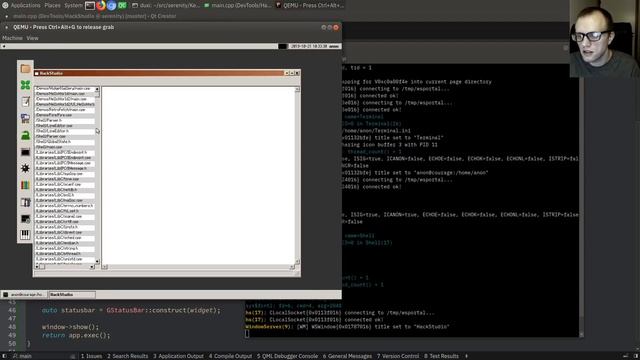Switch to the QEMU window in the taskbar

[x=309, y=5]
